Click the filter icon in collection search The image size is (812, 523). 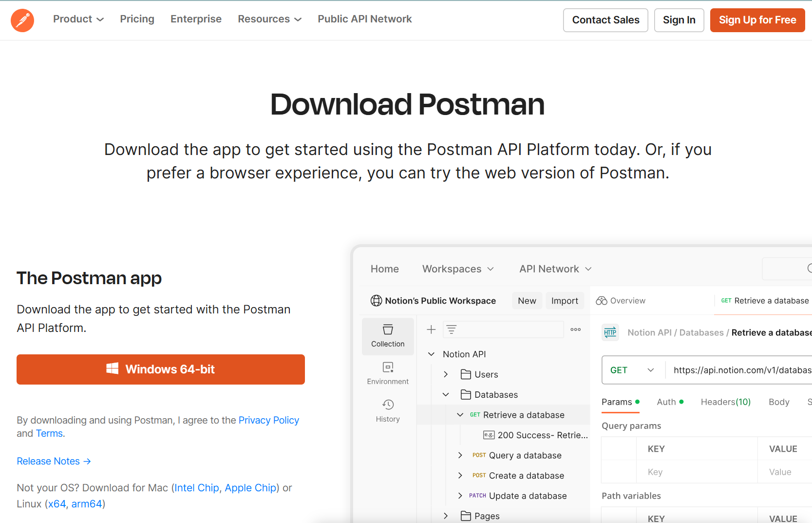(452, 329)
